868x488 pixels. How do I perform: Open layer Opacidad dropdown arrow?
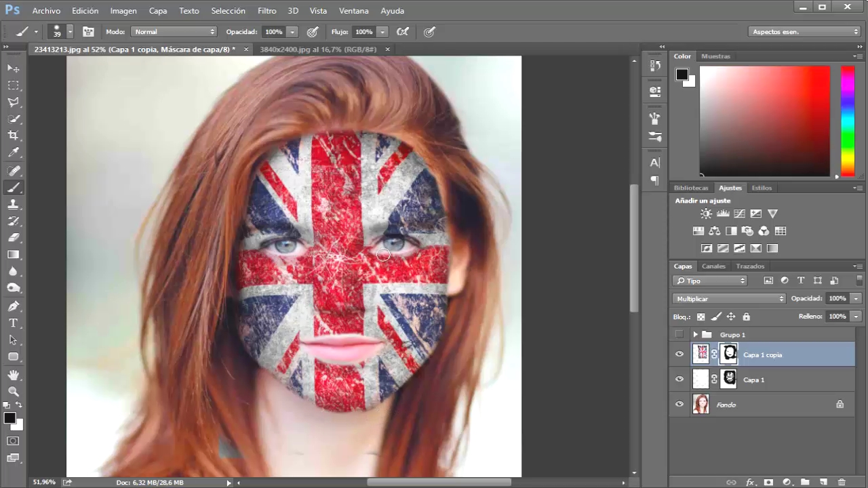856,298
